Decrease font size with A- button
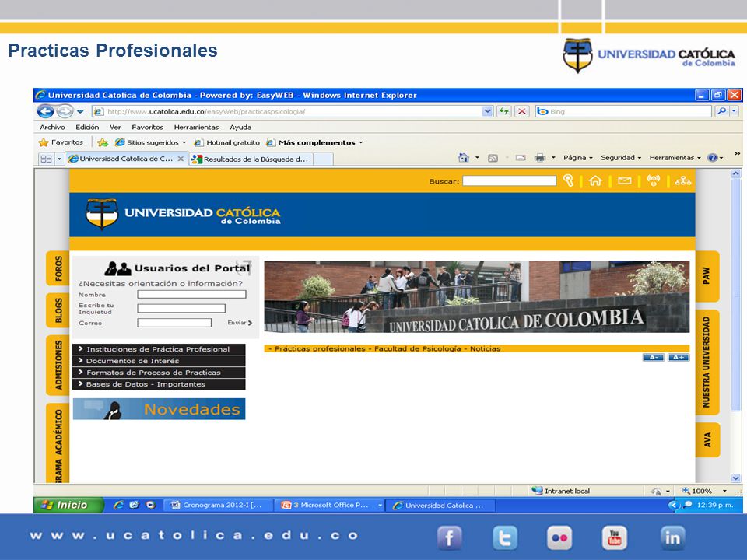Viewport: 747px width, 560px height. tap(653, 357)
